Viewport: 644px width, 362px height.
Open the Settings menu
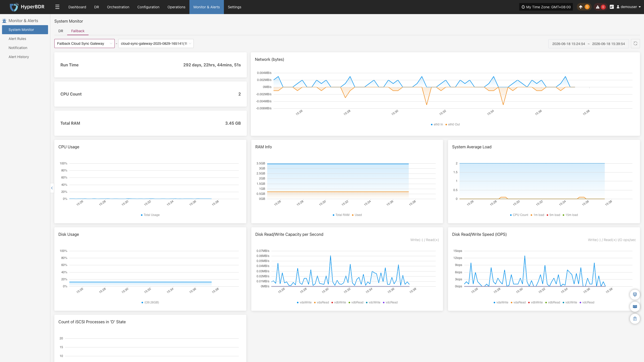(234, 7)
